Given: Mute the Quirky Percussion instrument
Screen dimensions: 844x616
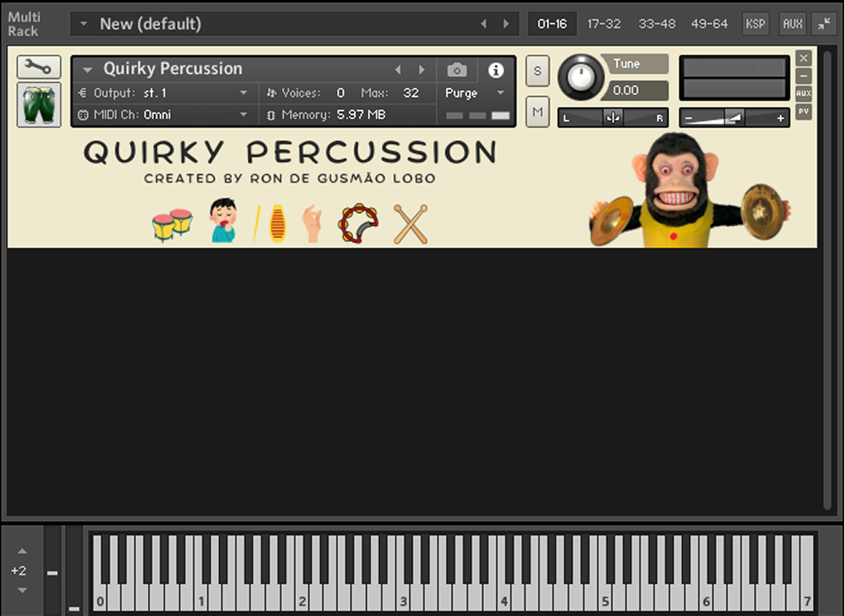Looking at the screenshot, I should (538, 112).
